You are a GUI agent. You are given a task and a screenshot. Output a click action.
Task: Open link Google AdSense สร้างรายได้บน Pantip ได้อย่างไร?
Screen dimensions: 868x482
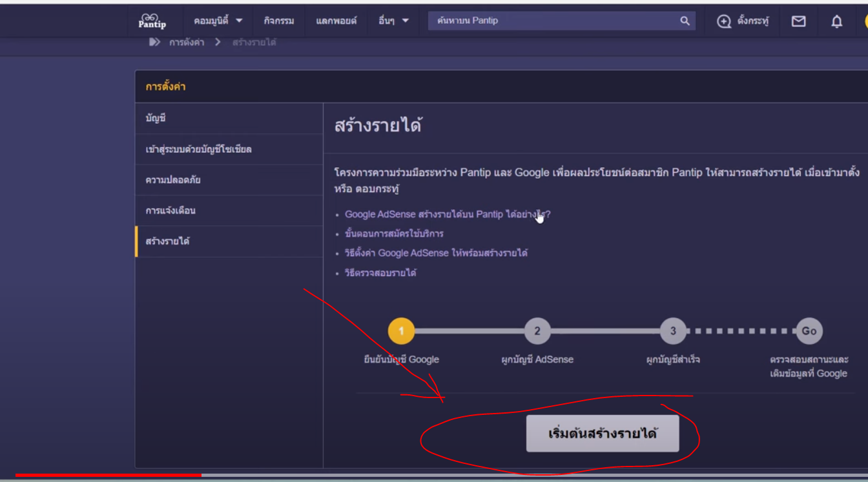tap(448, 214)
